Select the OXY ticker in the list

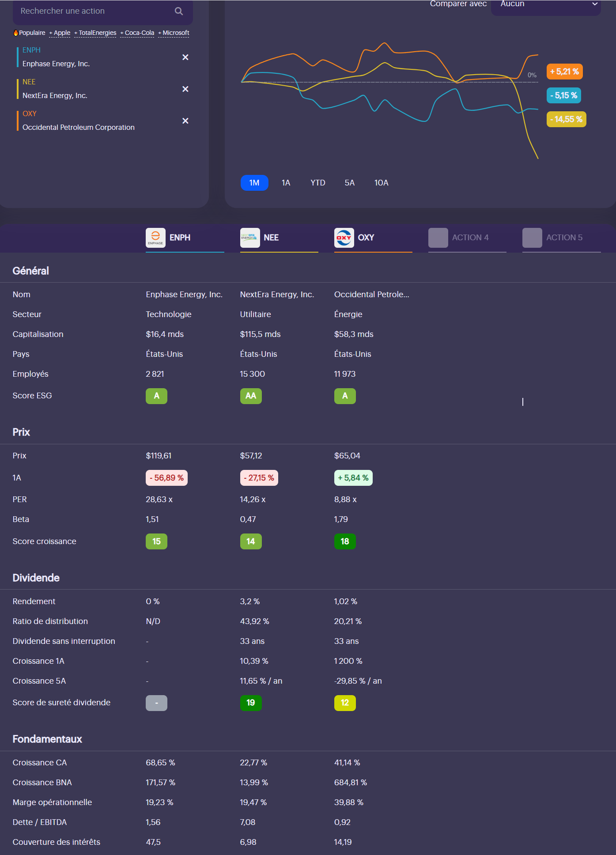pyautogui.click(x=30, y=114)
